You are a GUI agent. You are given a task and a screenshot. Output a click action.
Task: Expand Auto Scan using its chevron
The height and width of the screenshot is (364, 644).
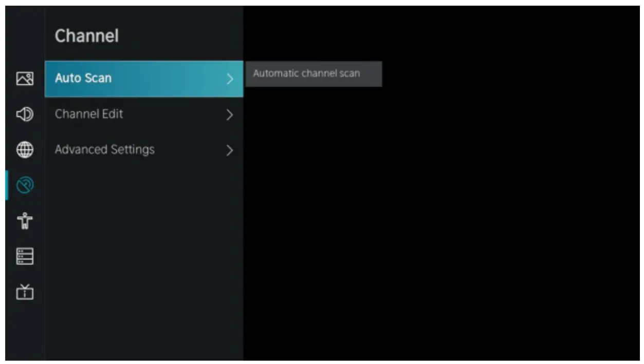click(230, 79)
